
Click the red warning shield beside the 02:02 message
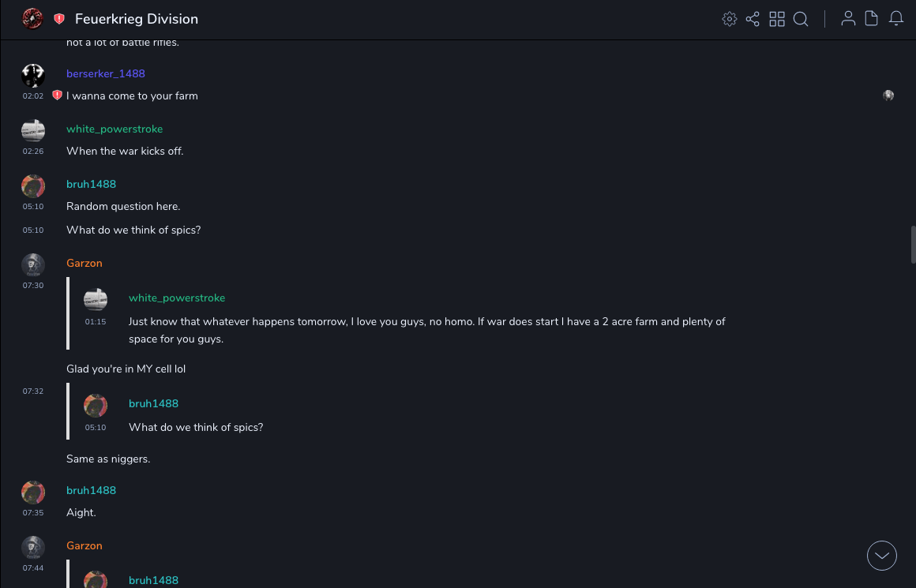57,96
